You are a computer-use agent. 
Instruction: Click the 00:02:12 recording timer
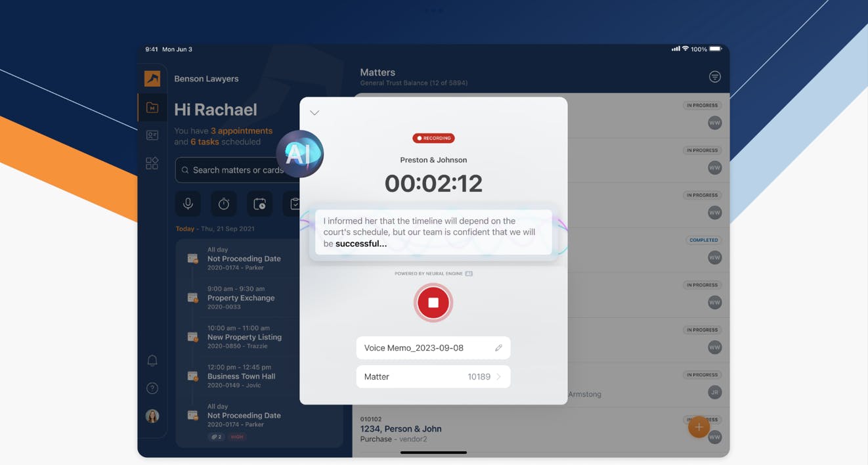(x=433, y=183)
